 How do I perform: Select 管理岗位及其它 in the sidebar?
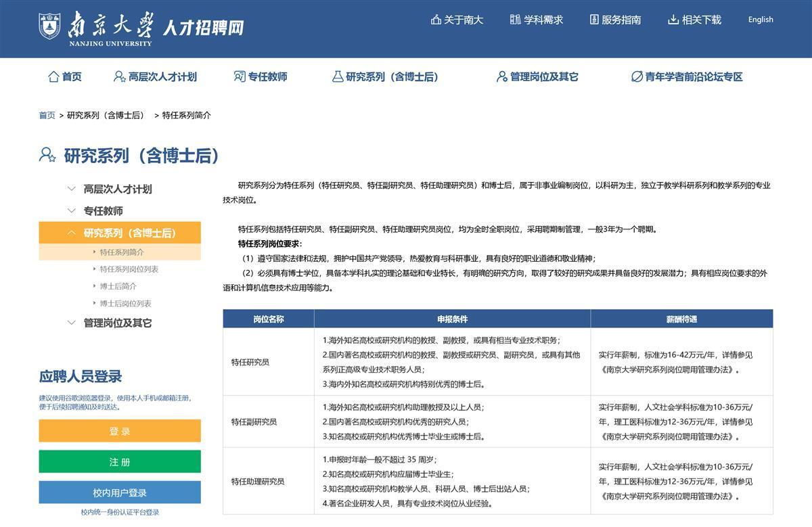point(118,323)
